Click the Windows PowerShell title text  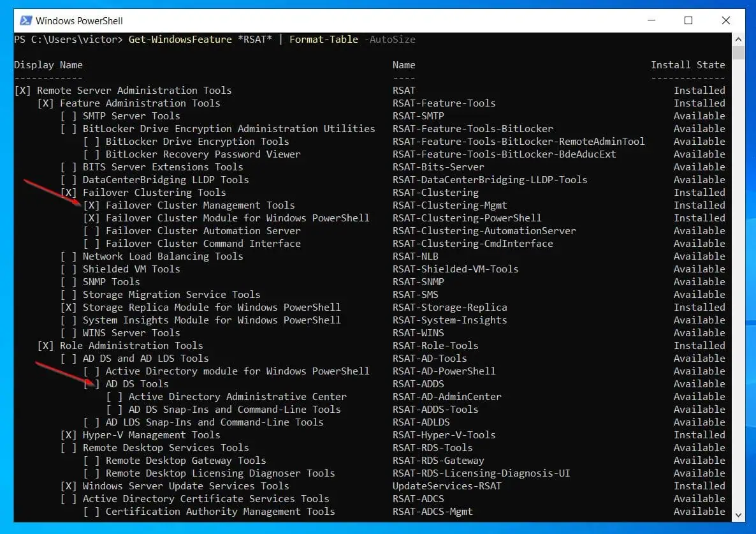pos(79,21)
